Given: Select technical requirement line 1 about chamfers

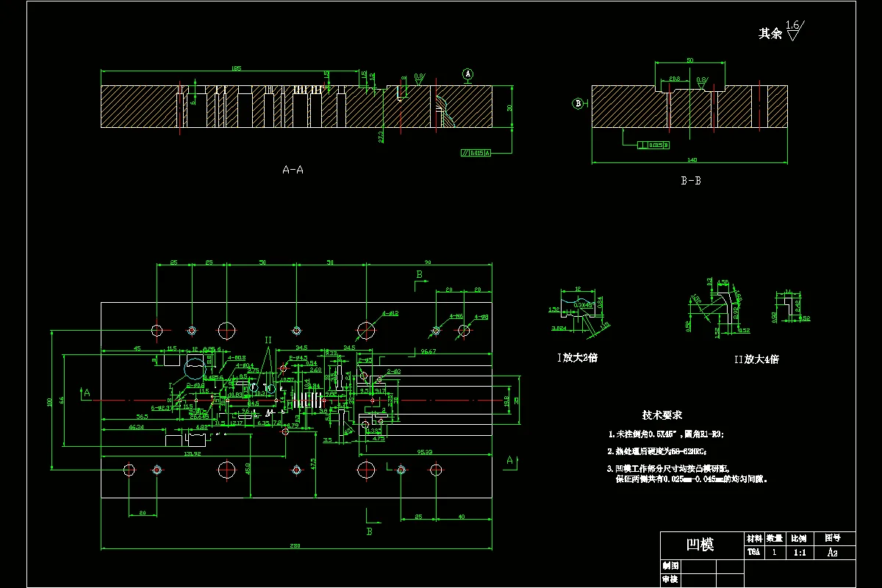Looking at the screenshot, I should 666,435.
